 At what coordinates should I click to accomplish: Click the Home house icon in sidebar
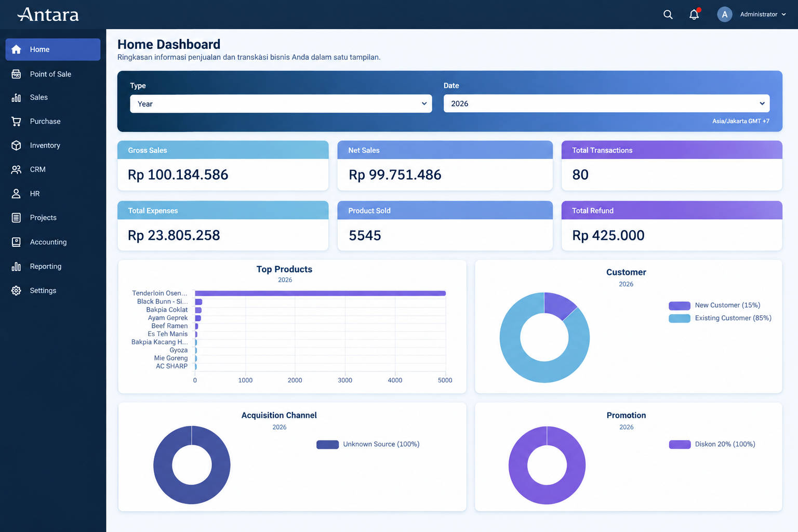tap(16, 49)
